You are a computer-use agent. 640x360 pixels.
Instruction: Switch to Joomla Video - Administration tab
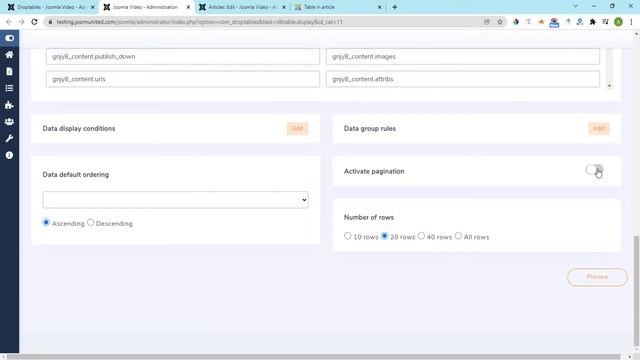click(146, 7)
